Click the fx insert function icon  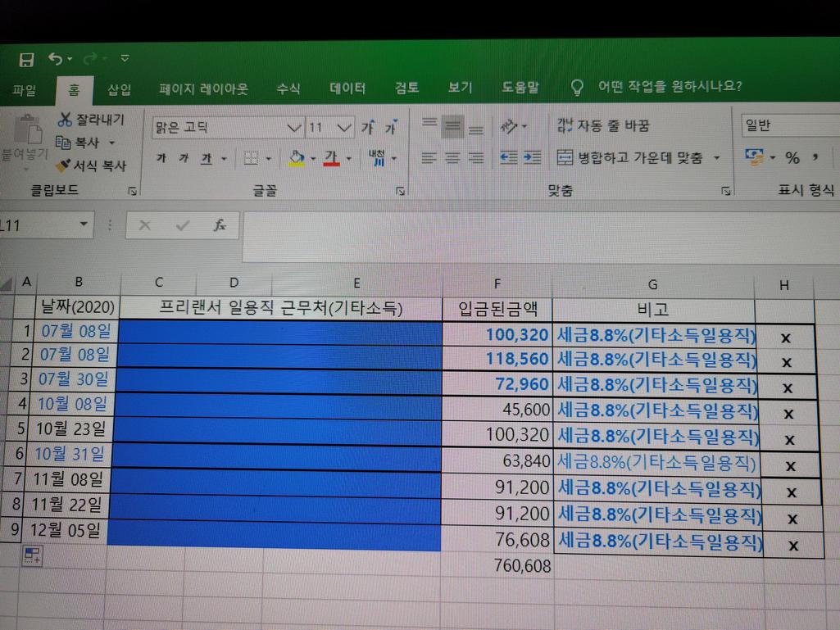coord(220,225)
